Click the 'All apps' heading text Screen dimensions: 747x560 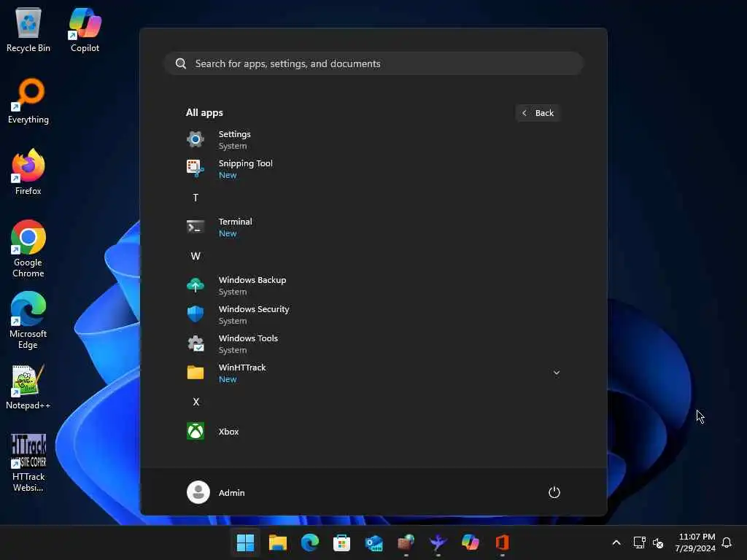click(x=204, y=113)
